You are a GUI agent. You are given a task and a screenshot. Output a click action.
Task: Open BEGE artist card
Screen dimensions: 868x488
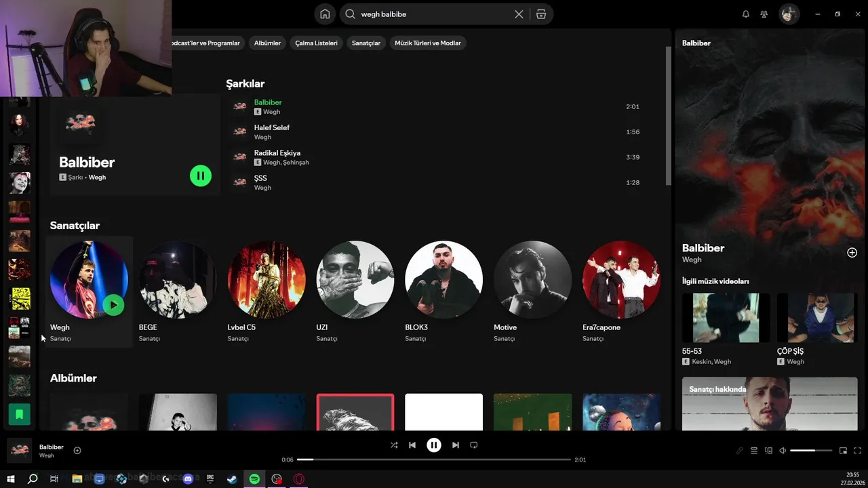click(178, 291)
